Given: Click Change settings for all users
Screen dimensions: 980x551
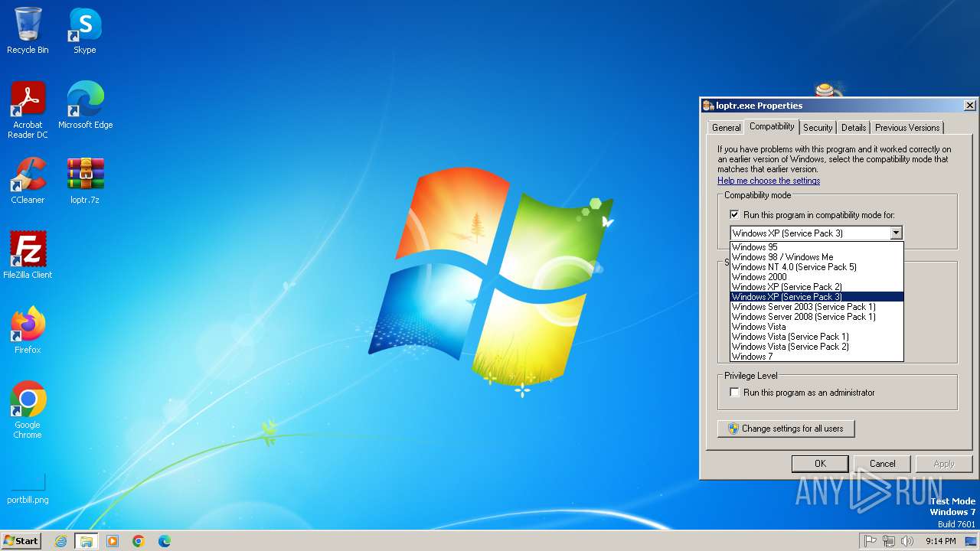Looking at the screenshot, I should [786, 429].
